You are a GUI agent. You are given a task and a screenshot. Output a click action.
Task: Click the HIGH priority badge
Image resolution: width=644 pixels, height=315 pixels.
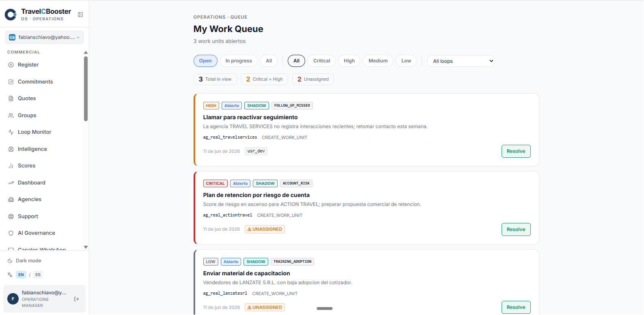coord(211,106)
